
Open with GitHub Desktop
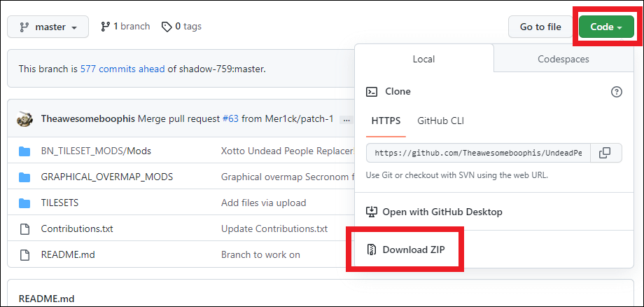click(442, 212)
